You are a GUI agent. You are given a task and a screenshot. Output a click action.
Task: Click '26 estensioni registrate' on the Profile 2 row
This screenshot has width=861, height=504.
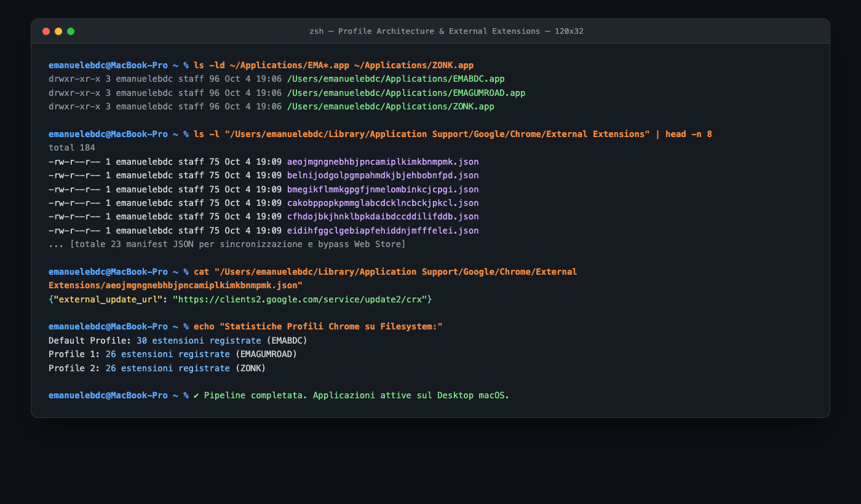pos(167,368)
